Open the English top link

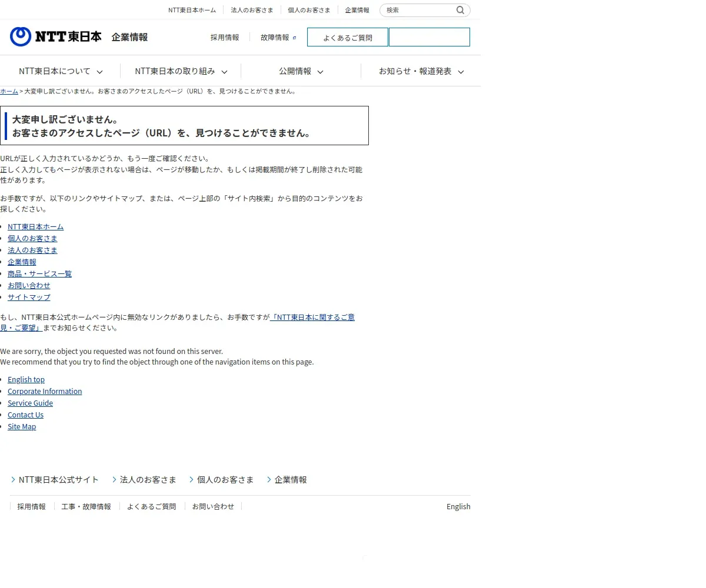(26, 379)
